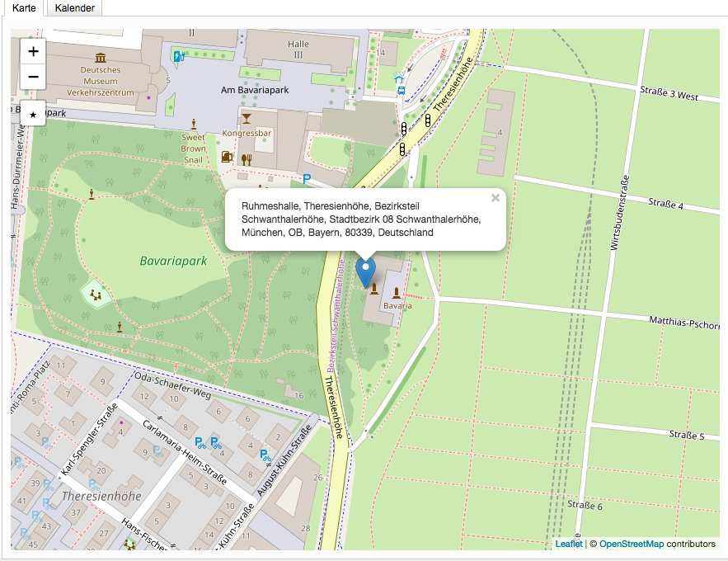Click the blue location marker pin

point(364,271)
